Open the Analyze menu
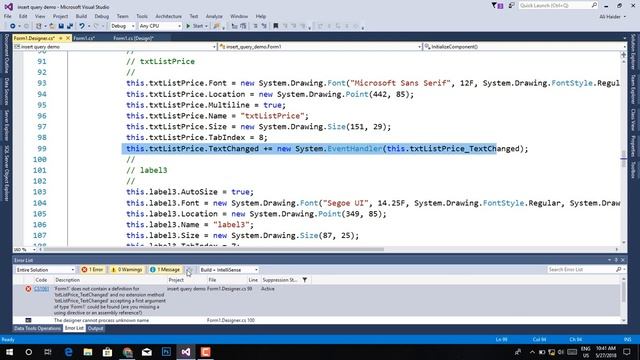The height and width of the screenshot is (360, 640). pos(214,16)
